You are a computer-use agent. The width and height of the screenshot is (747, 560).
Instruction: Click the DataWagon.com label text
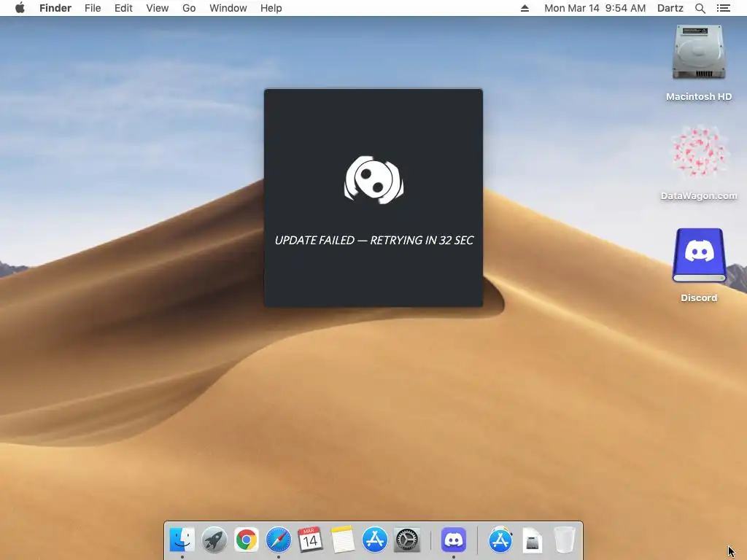pyautogui.click(x=699, y=195)
